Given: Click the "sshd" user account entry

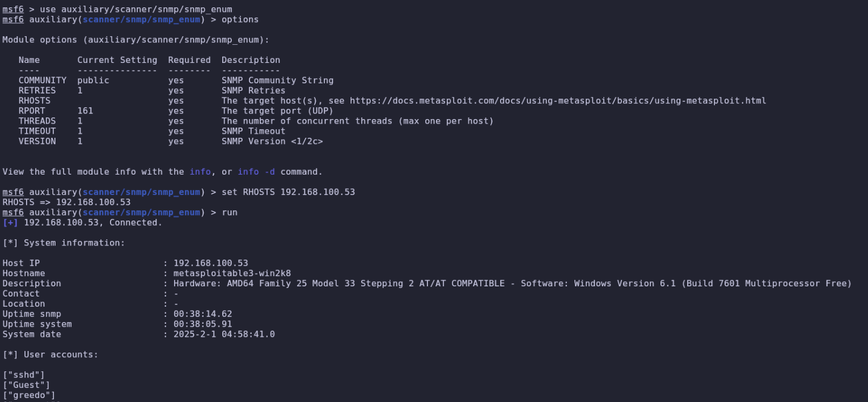Looking at the screenshot, I should point(24,375).
